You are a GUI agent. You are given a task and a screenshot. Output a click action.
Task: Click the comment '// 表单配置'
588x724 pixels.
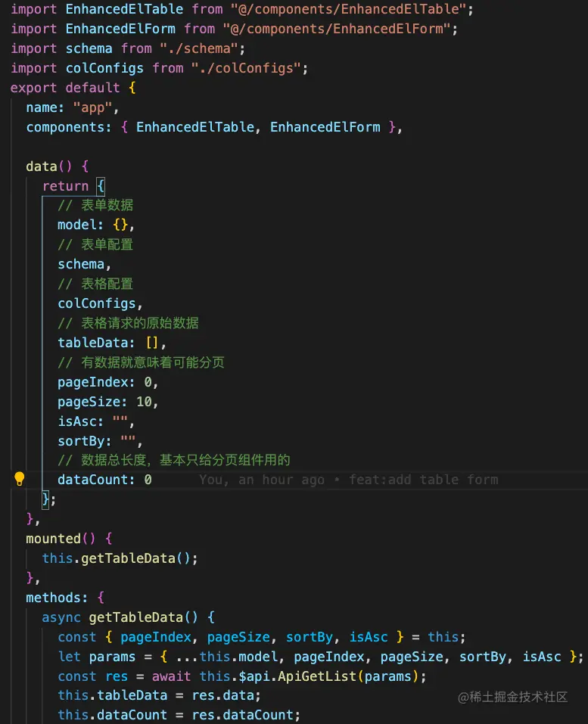[x=95, y=244]
